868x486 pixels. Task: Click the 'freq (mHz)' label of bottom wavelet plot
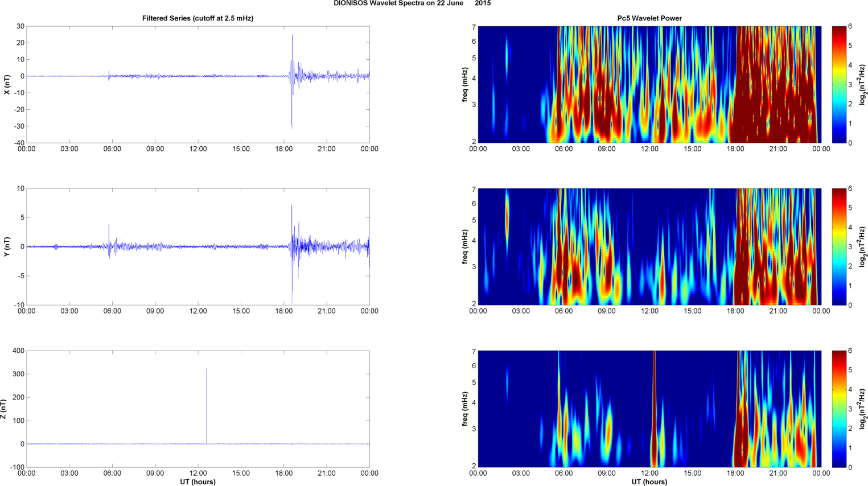(x=465, y=409)
